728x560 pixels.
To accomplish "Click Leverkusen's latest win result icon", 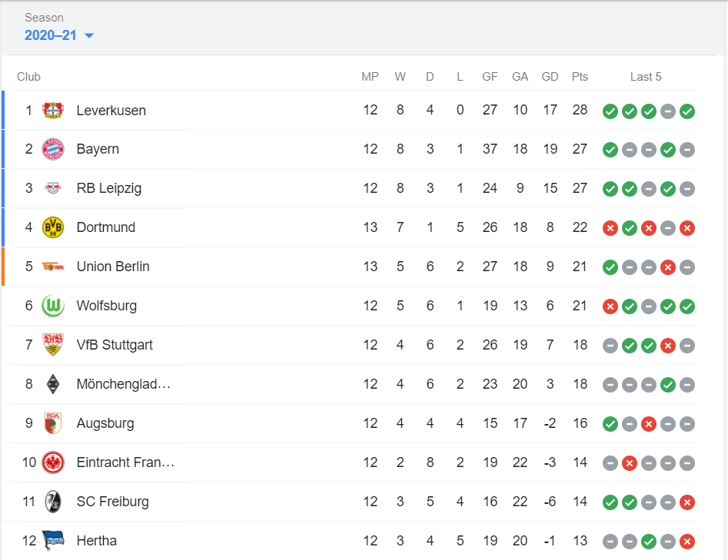I will [687, 111].
